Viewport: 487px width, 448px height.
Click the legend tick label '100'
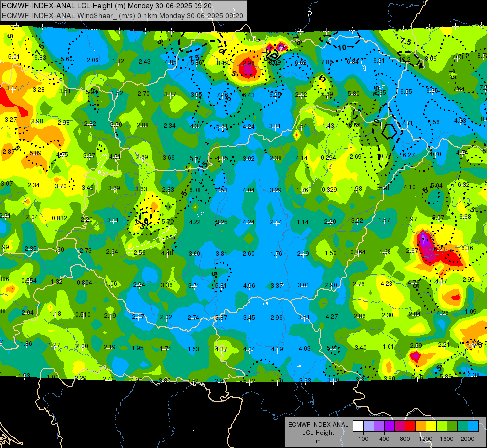(363, 439)
